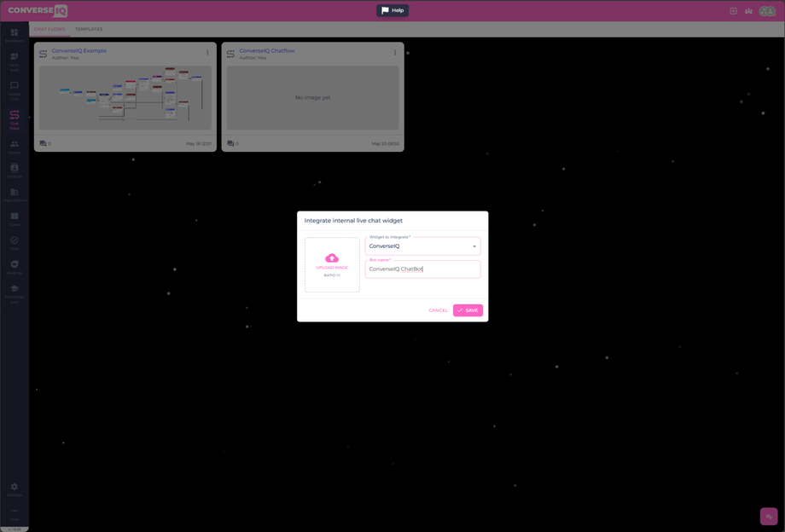The height and width of the screenshot is (532, 785).
Task: Open the ConverseIQ Example title link
Action: pos(79,50)
